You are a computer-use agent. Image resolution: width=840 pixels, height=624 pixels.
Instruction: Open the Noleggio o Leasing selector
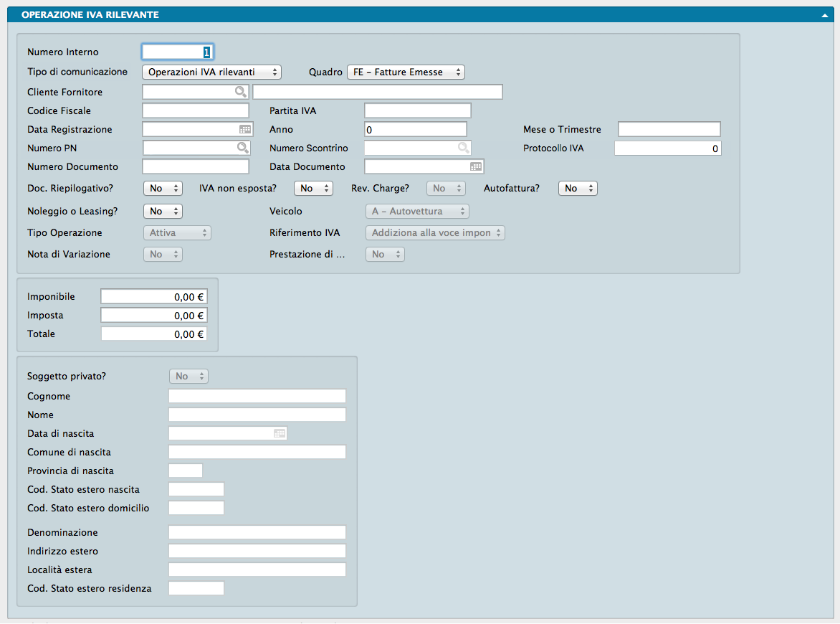tap(163, 212)
